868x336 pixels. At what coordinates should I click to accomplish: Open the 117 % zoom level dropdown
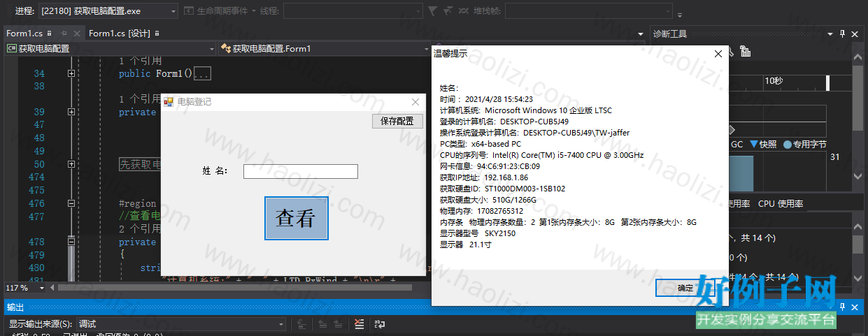[24, 288]
